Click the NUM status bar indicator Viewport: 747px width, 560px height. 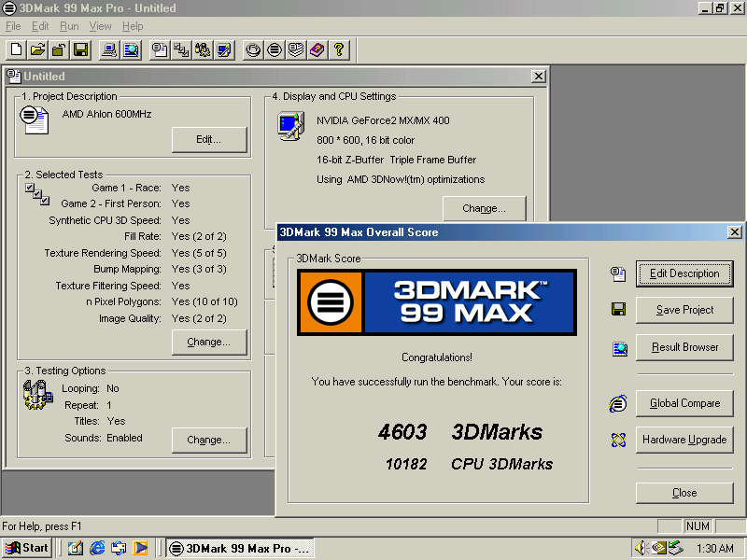tap(698, 526)
